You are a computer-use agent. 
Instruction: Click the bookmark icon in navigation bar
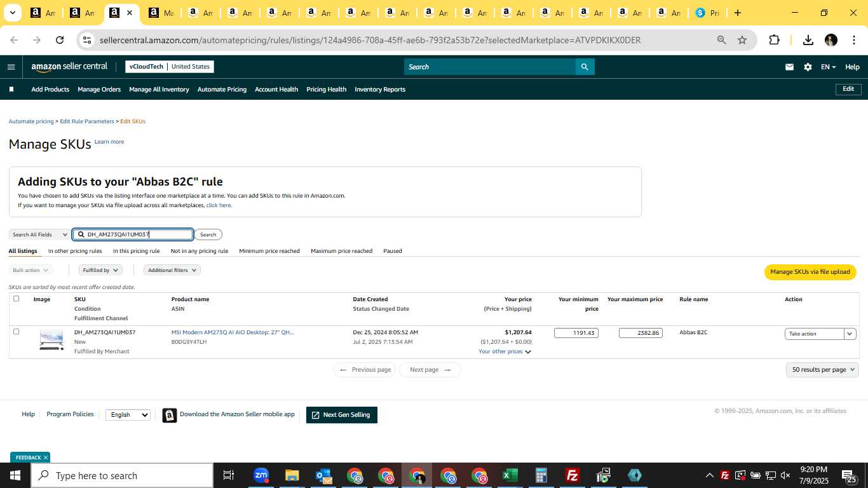coord(11,90)
